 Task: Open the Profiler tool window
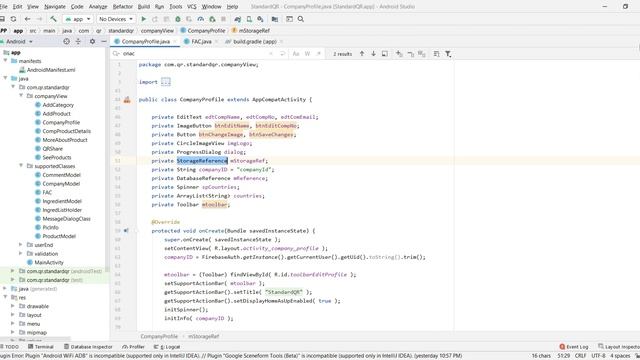click(x=133, y=347)
